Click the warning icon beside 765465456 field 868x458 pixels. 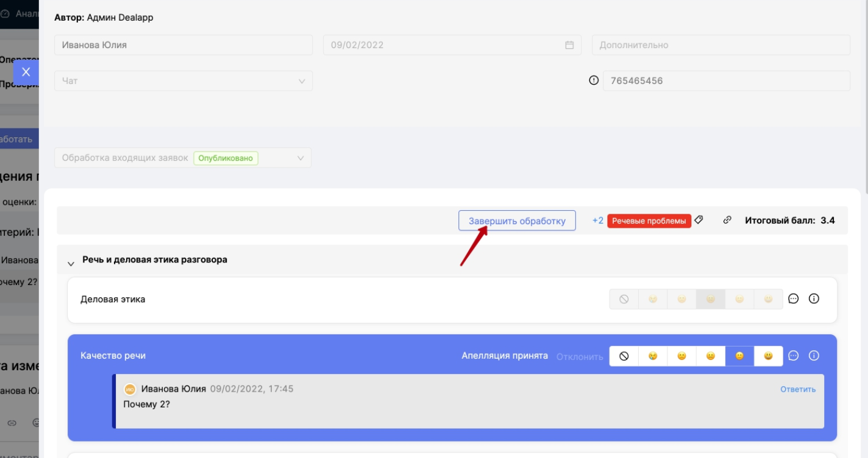click(594, 80)
